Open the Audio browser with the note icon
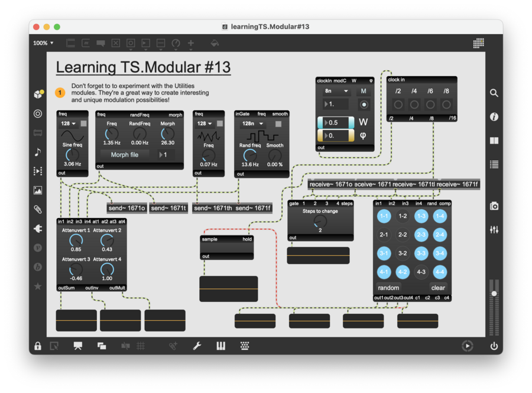Image resolution: width=532 pixels, height=393 pixels. tap(38, 152)
